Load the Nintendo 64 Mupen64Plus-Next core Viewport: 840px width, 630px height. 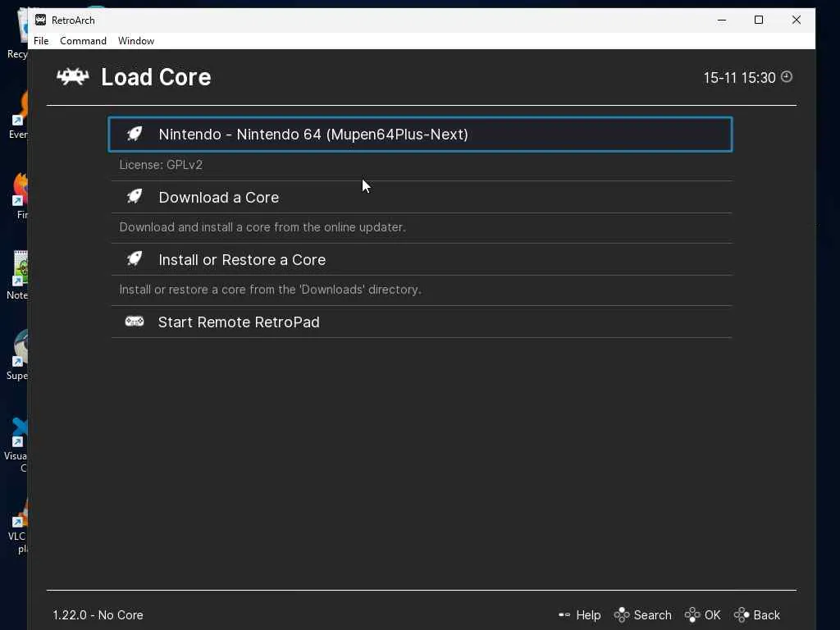313,135
